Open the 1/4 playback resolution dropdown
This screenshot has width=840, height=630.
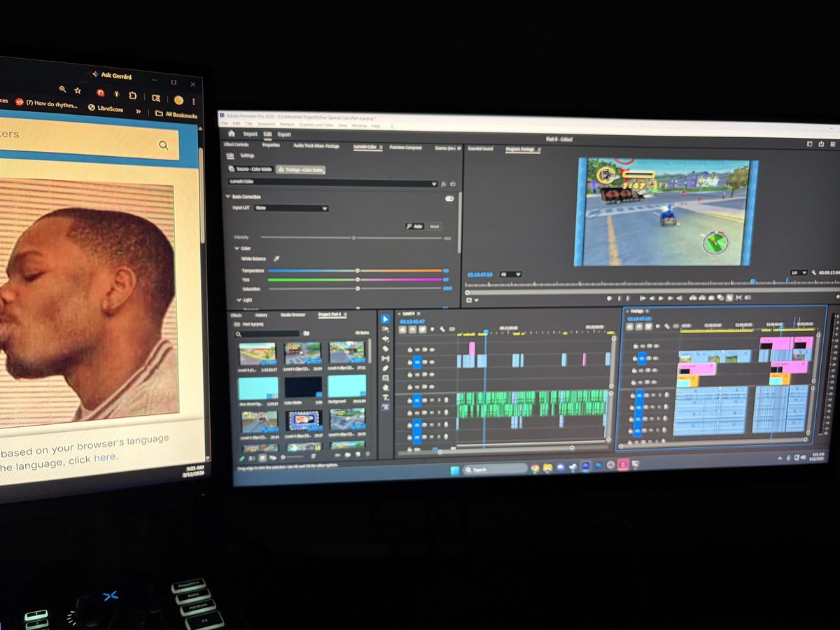point(799,273)
